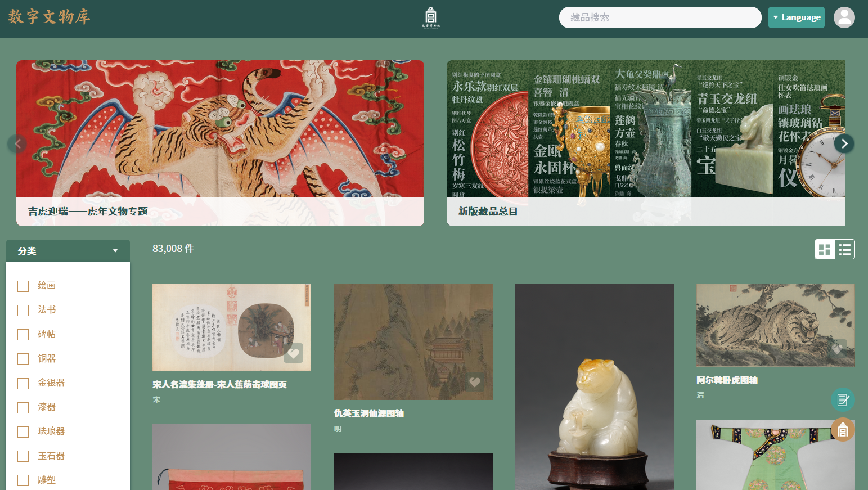This screenshot has height=490, width=868.
Task: Favorite the 仇英玉洞仙源图轴 painting
Action: (x=475, y=383)
